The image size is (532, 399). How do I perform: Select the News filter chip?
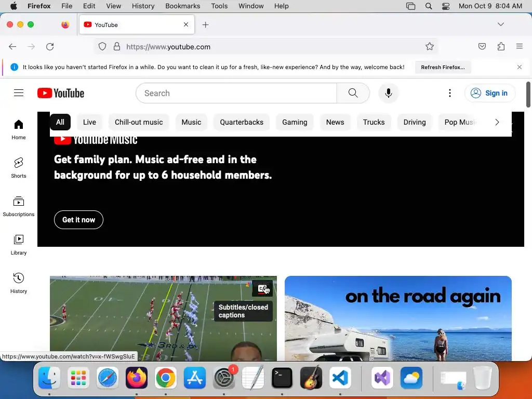pos(335,122)
